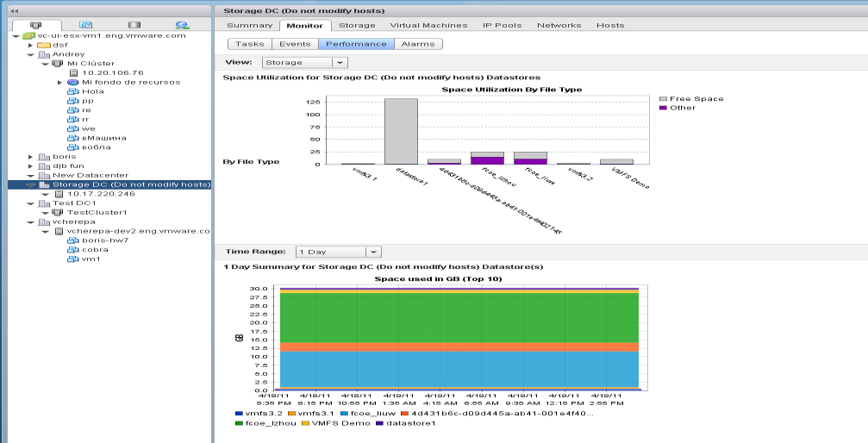Click the purple Other legend swatch
Viewport: 868px width, 443px height.
pyautogui.click(x=663, y=108)
